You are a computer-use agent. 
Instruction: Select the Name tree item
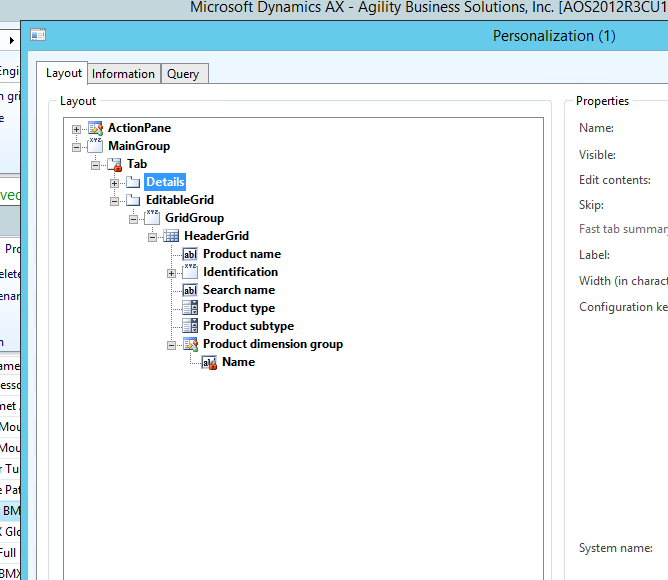point(239,362)
